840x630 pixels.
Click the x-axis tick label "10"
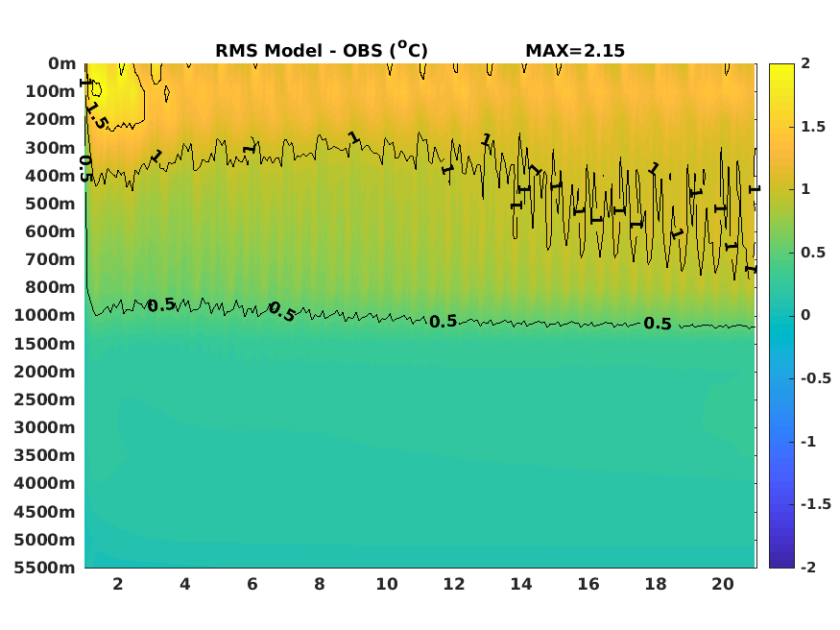387,584
